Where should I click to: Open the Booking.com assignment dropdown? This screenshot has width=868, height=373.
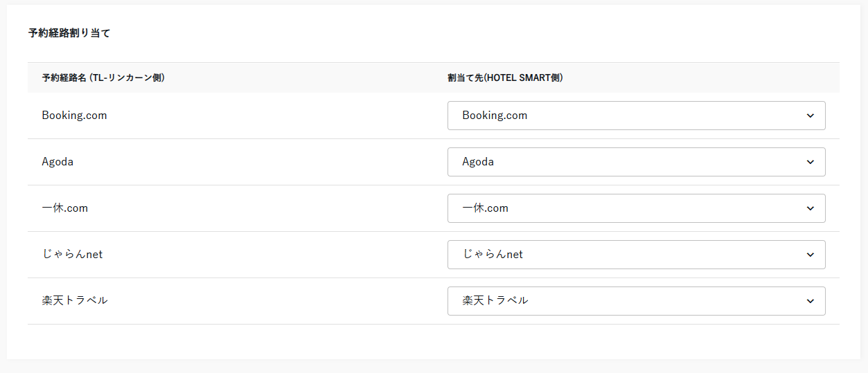636,116
